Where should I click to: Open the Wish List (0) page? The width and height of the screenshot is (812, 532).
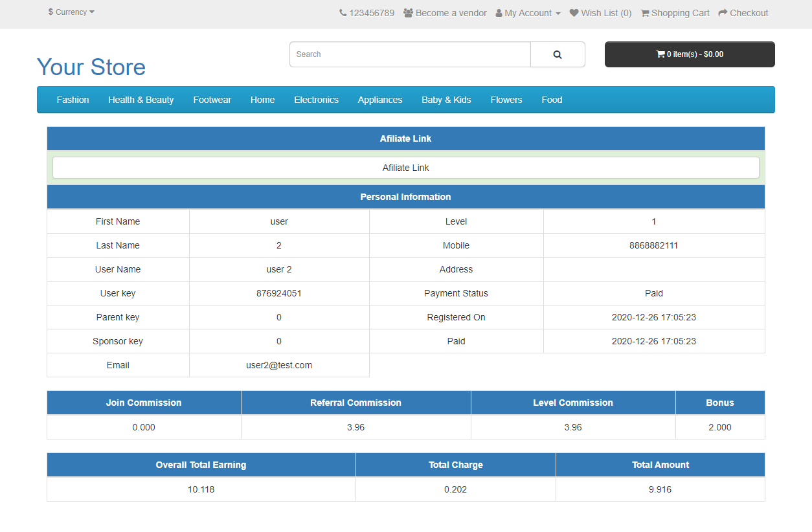(600, 12)
